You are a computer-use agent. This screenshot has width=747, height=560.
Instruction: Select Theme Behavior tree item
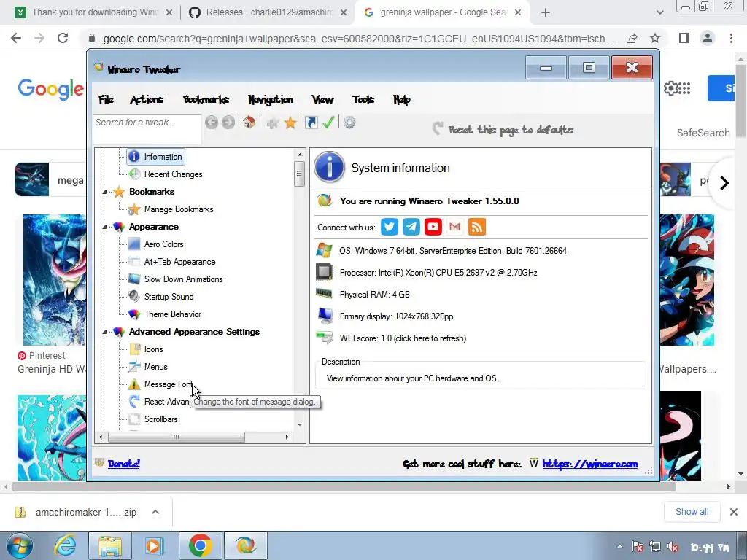pos(172,314)
